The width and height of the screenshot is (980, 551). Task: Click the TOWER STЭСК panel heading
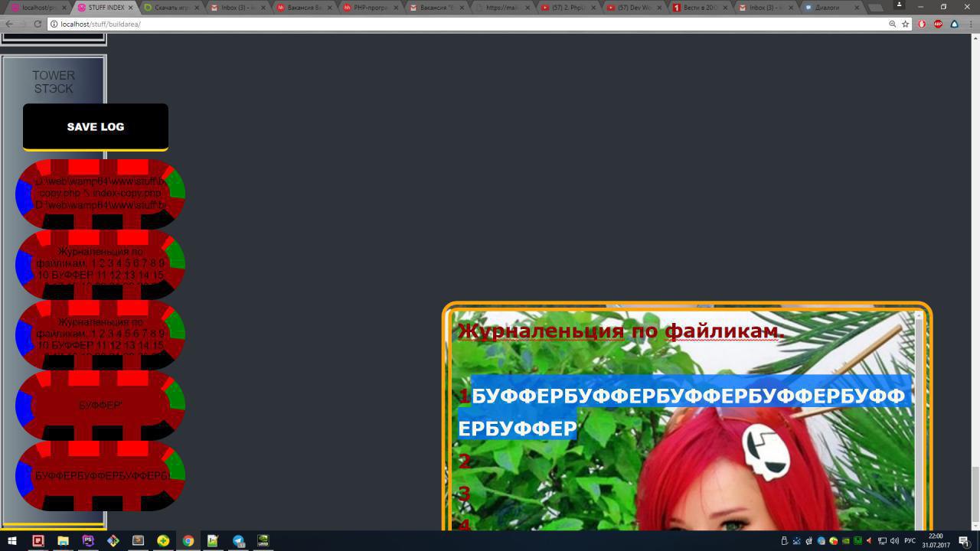[54, 82]
